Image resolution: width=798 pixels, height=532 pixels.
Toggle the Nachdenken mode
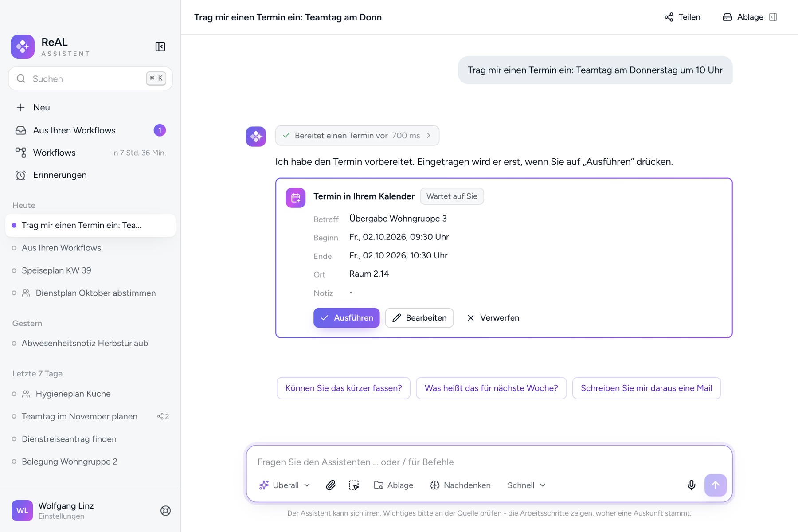pos(461,485)
